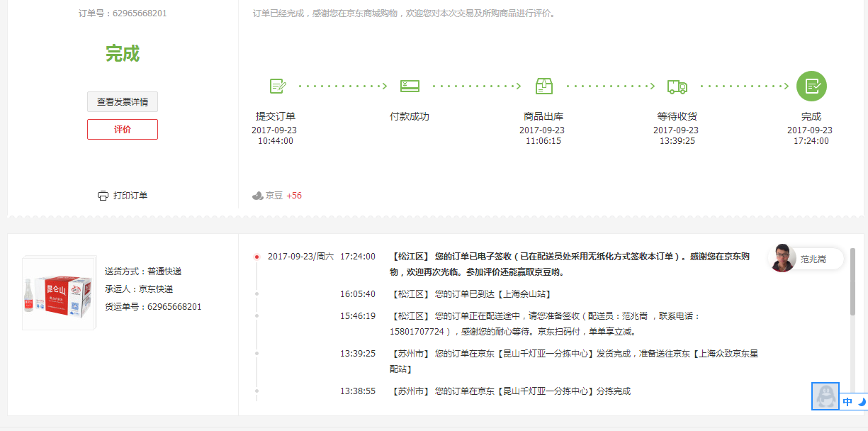The width and height of the screenshot is (868, 431).
Task: Click the printer icon beside 打印订单
Action: [103, 196]
